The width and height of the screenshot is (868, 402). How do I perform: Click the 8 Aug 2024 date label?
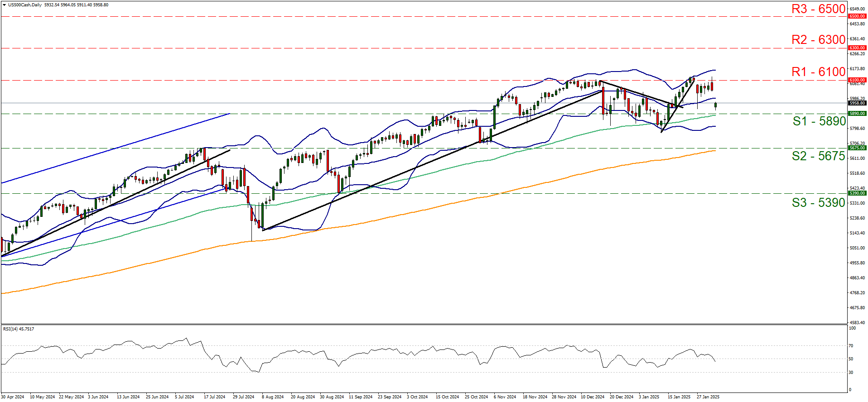pyautogui.click(x=272, y=397)
